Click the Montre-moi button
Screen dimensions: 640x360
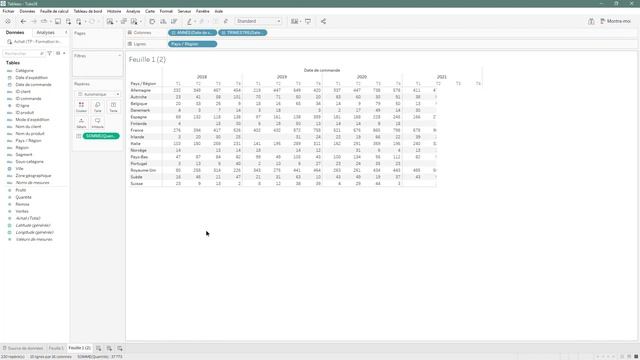click(x=616, y=21)
